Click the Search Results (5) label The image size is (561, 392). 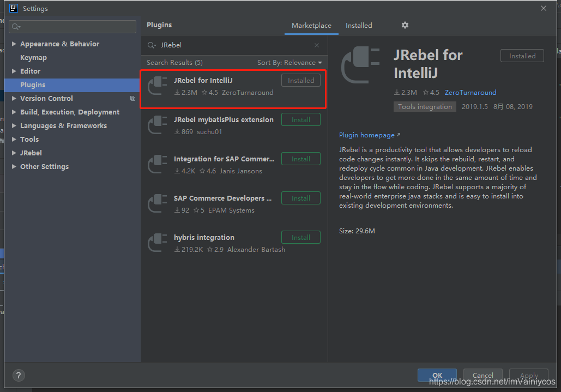(x=174, y=63)
